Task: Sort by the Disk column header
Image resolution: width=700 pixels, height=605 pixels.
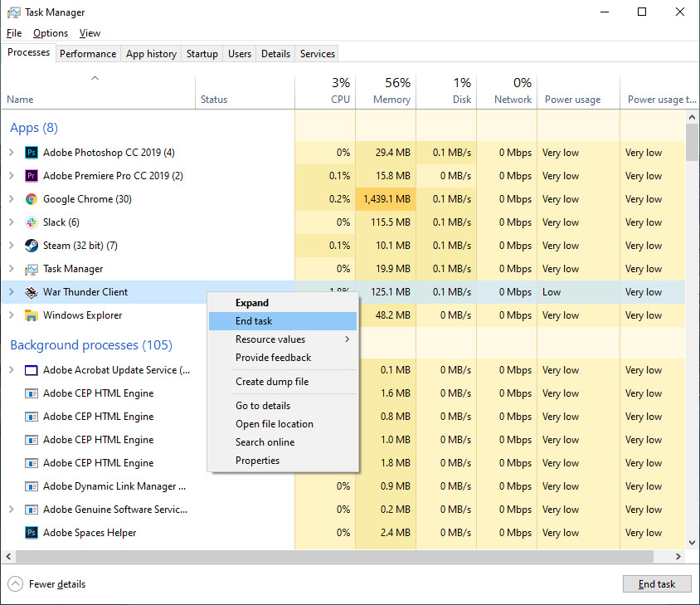Action: 446,91
